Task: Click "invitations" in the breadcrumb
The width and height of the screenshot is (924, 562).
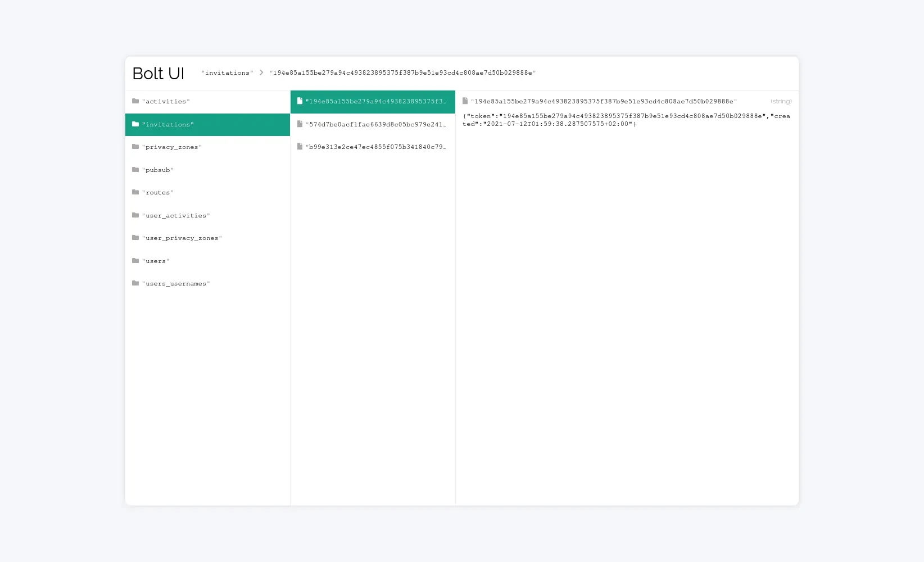Action: pos(228,73)
